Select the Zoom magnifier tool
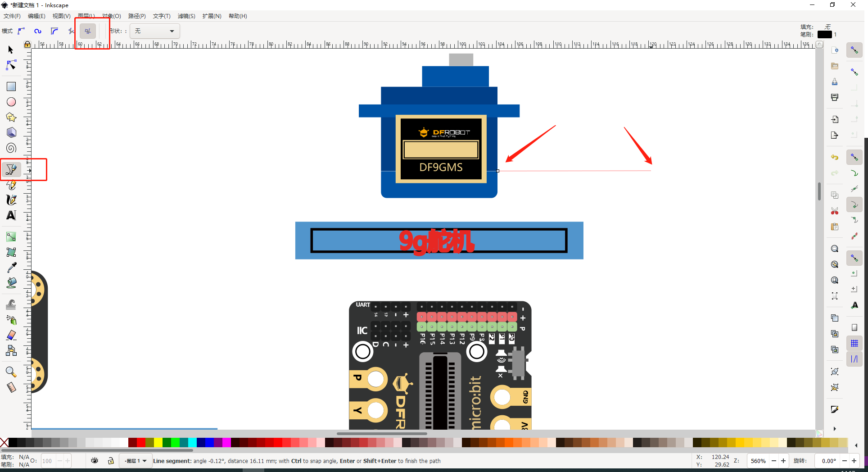This screenshot has height=472, width=868. click(11, 372)
